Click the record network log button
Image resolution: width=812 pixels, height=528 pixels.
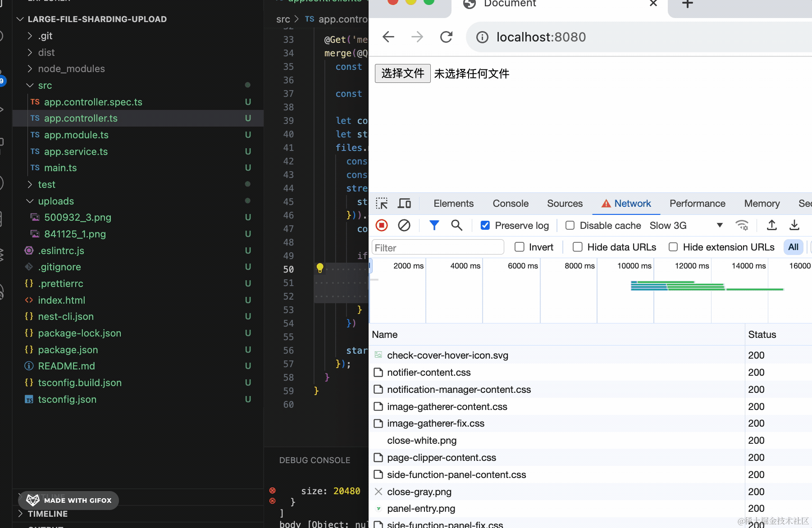coord(382,225)
